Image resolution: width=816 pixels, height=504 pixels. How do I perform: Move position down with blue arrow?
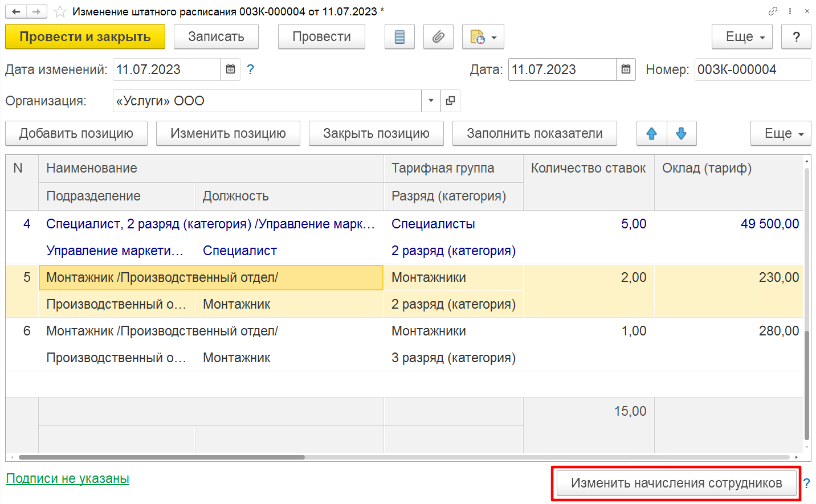(x=681, y=133)
